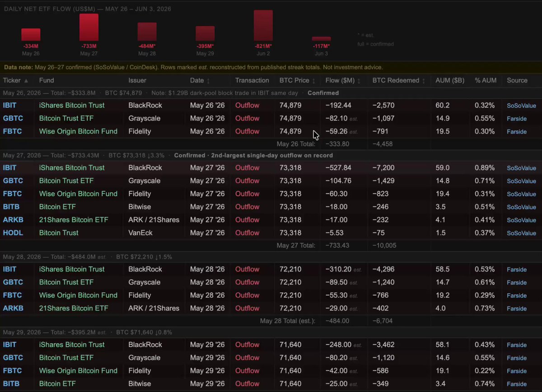The width and height of the screenshot is (542, 392).
Task: Click the Daily Net ETF Flow chart title
Action: tap(88, 9)
